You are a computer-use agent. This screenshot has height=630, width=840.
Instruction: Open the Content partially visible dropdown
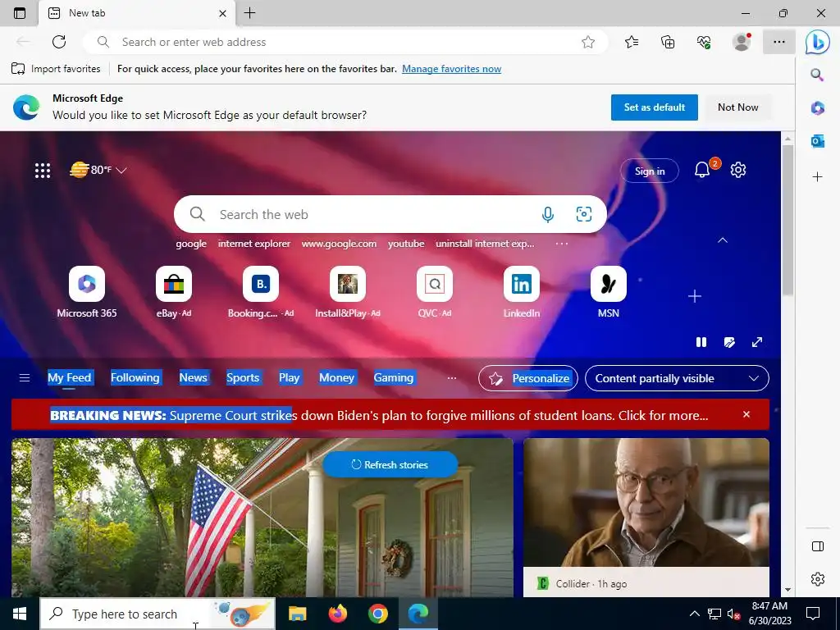point(677,378)
